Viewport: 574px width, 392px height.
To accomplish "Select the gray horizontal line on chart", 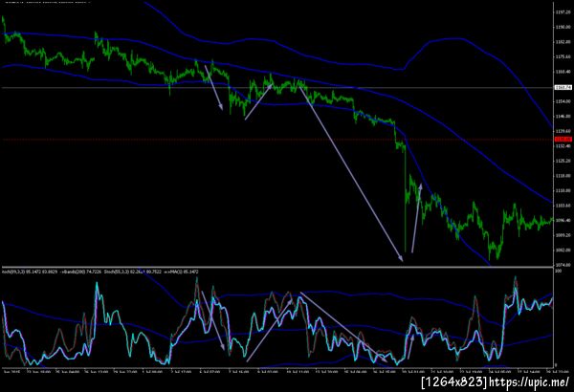I will tap(276, 87).
